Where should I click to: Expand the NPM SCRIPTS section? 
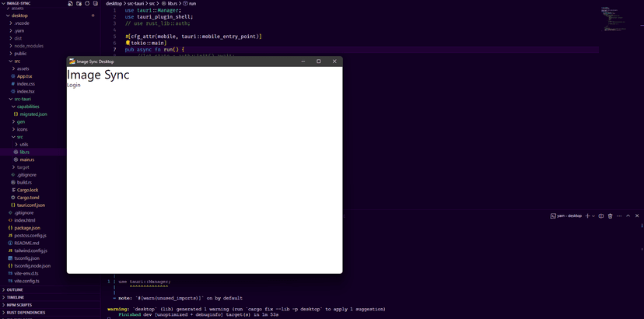click(x=19, y=305)
